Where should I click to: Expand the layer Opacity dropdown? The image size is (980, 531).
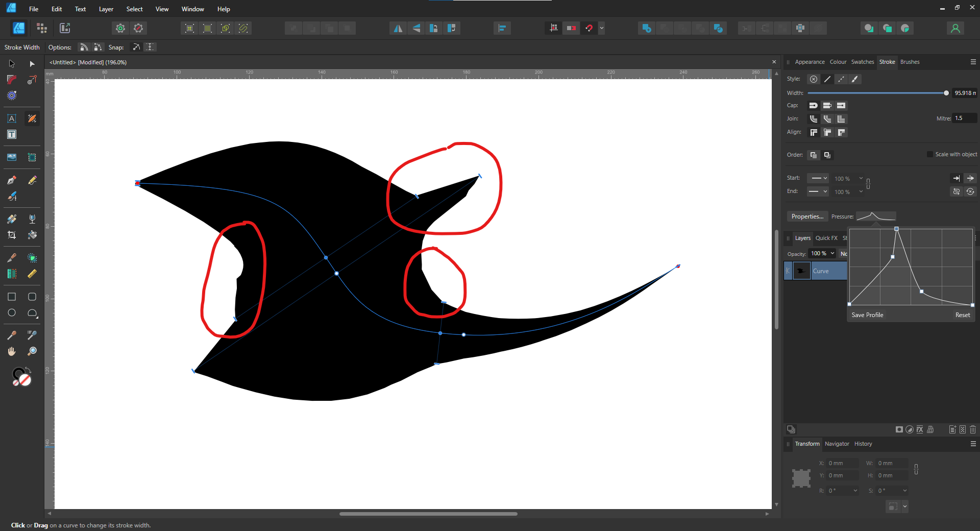pyautogui.click(x=832, y=253)
